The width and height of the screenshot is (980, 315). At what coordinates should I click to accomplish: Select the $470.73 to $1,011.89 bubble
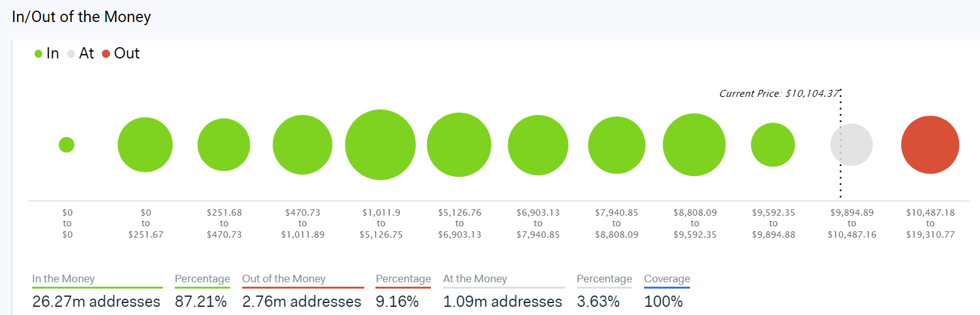click(x=303, y=145)
